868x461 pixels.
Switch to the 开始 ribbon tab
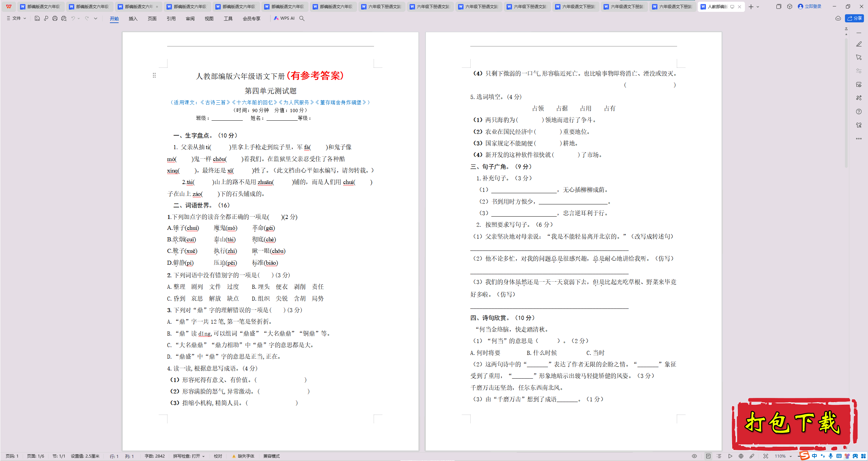(114, 19)
